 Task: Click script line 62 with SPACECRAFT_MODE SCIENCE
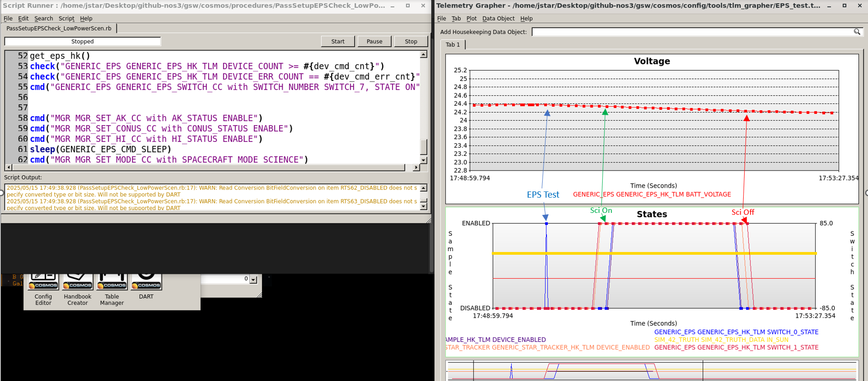coord(169,160)
